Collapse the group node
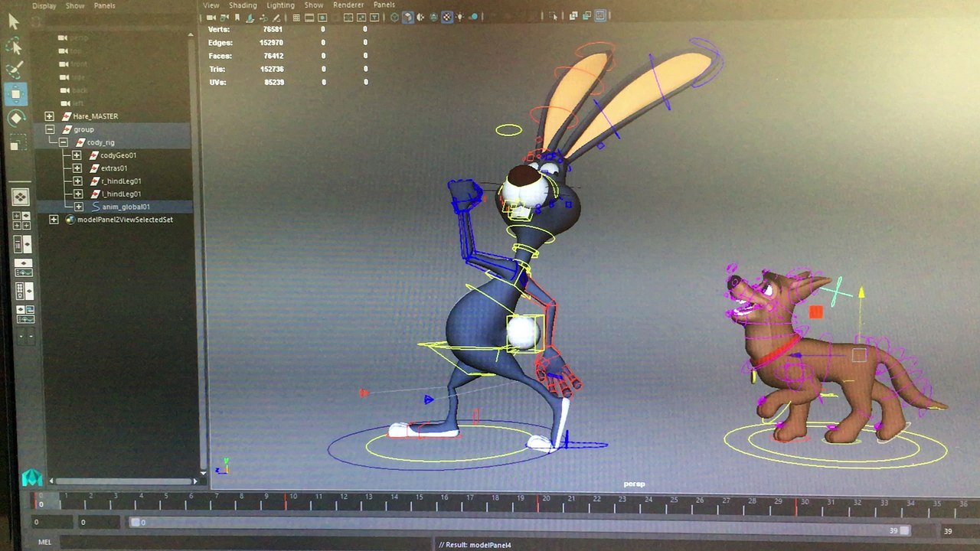 51,129
